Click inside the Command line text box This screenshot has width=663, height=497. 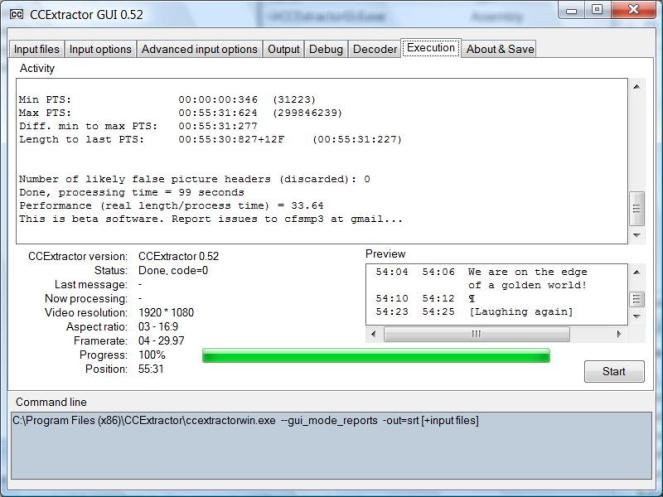pos(331,446)
